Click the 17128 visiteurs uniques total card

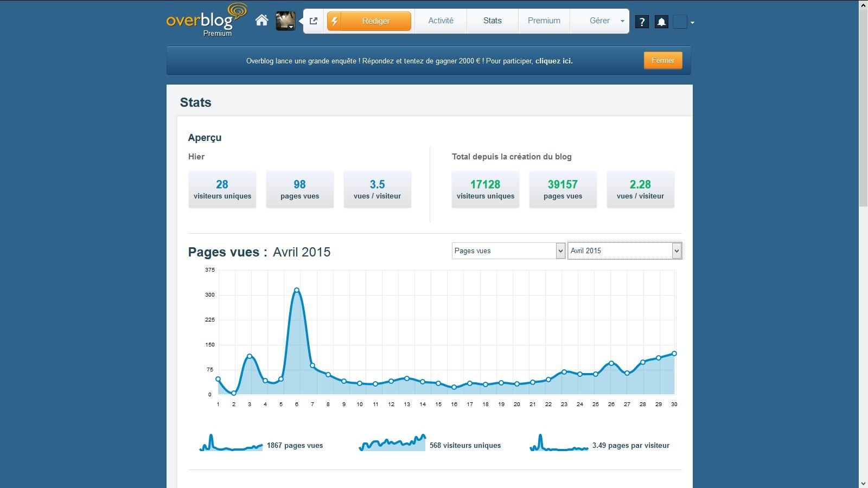(x=486, y=189)
